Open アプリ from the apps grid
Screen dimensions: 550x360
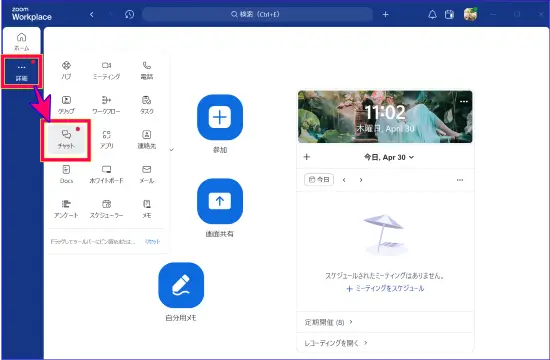106,140
